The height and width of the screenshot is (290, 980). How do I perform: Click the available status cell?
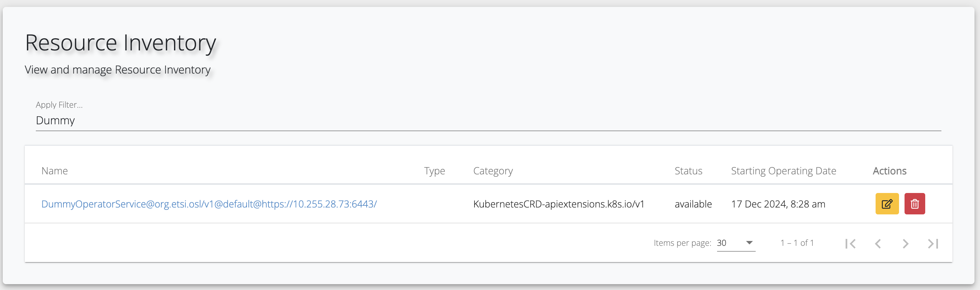[693, 204]
